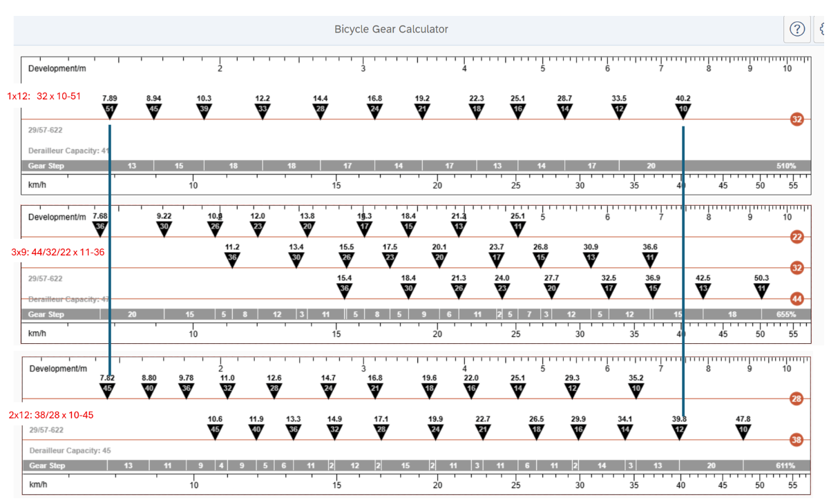Click the 13-tooth sprocket marker labeled 30.9

coord(591,259)
